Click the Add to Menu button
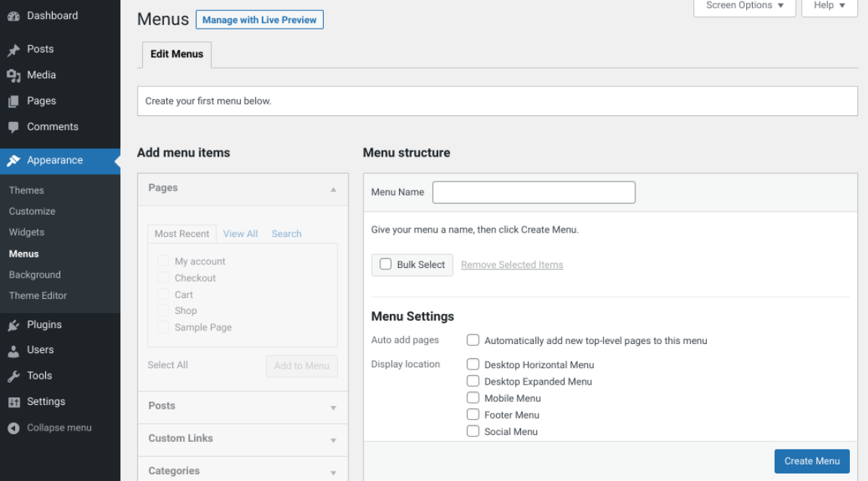 [x=302, y=366]
